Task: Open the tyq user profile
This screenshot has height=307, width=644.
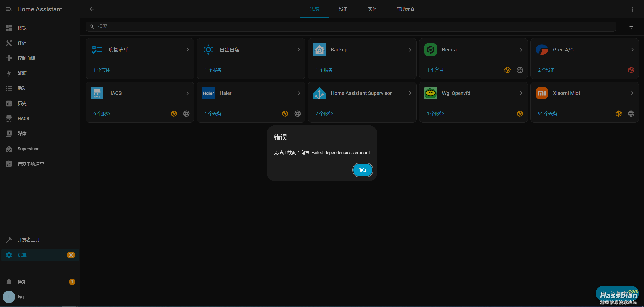Action: [x=21, y=297]
